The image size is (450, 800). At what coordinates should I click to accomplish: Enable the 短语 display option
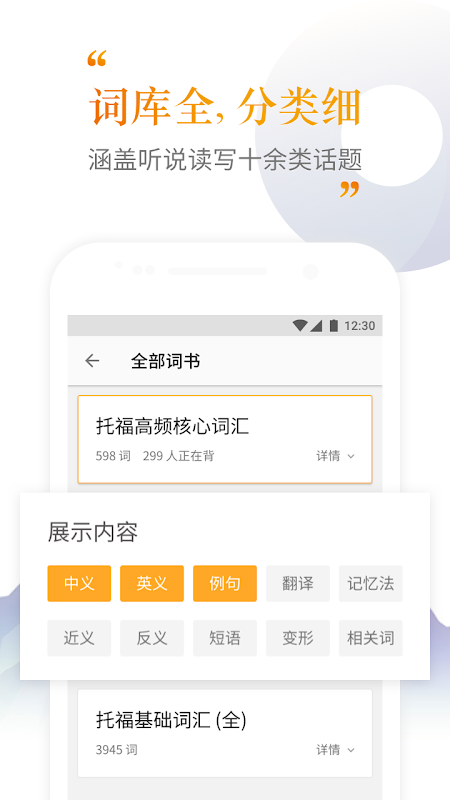tap(224, 638)
